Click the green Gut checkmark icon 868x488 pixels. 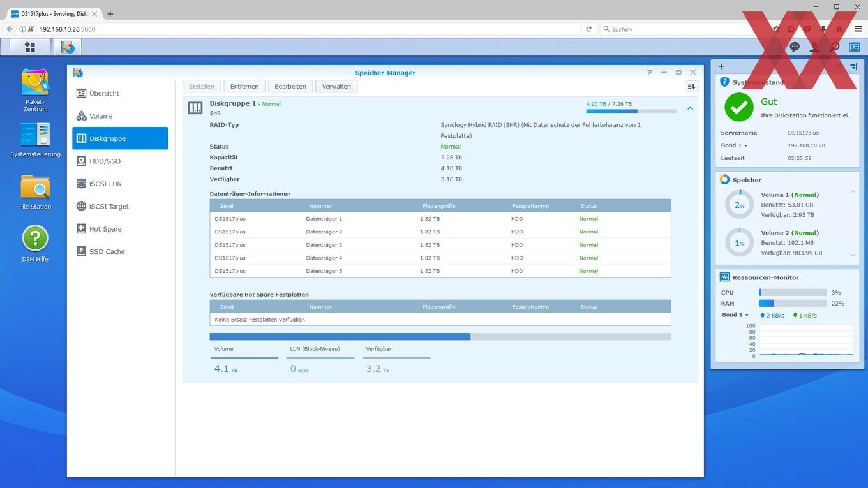point(738,107)
